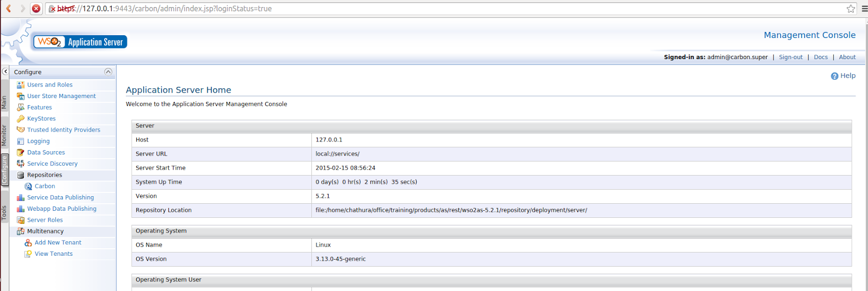
Task: Click the Webapp Data Publishing chart icon
Action: tap(21, 209)
